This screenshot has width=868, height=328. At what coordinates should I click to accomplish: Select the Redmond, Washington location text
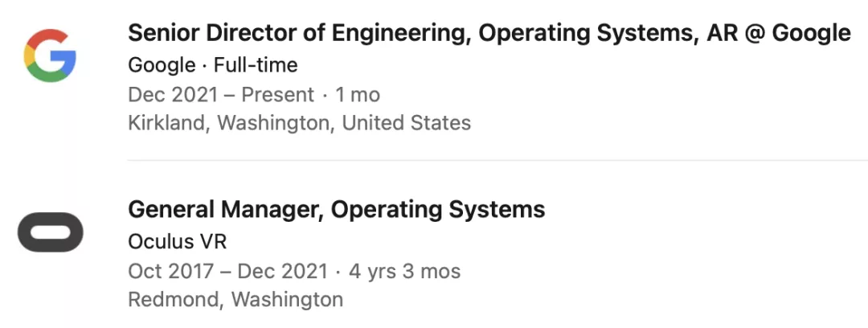coord(235,300)
